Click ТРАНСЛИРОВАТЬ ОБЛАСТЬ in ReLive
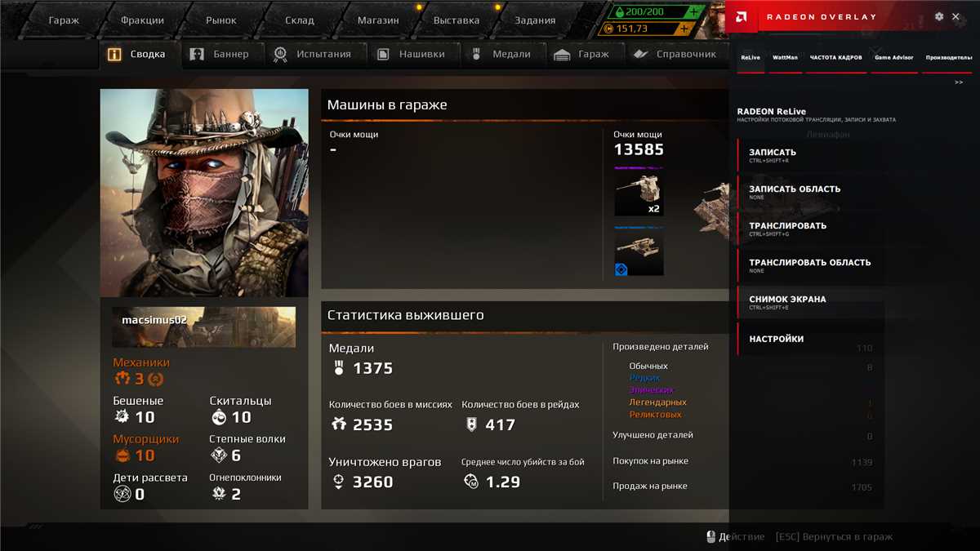Image resolution: width=980 pixels, height=551 pixels. point(811,265)
